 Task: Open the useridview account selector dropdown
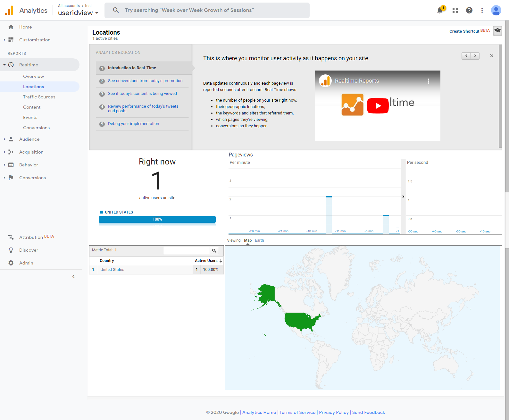coord(78,13)
